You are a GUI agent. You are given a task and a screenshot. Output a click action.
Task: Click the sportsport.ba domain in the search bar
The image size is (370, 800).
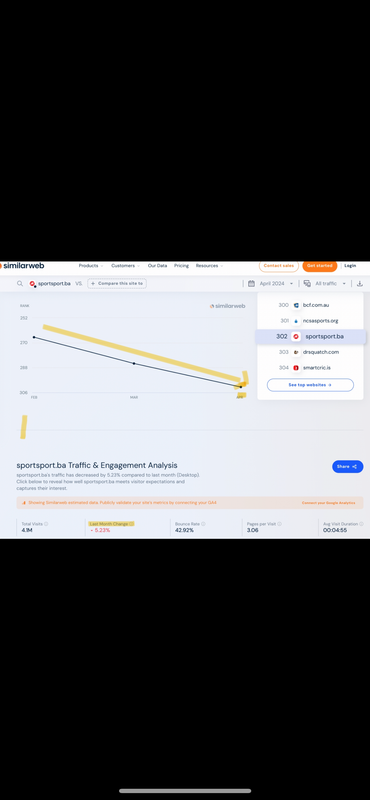(x=54, y=283)
